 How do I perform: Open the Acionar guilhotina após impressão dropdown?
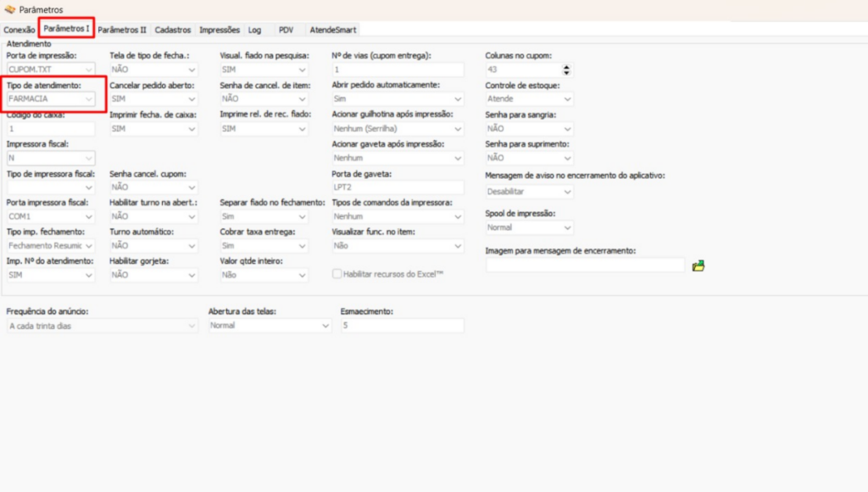pos(458,129)
